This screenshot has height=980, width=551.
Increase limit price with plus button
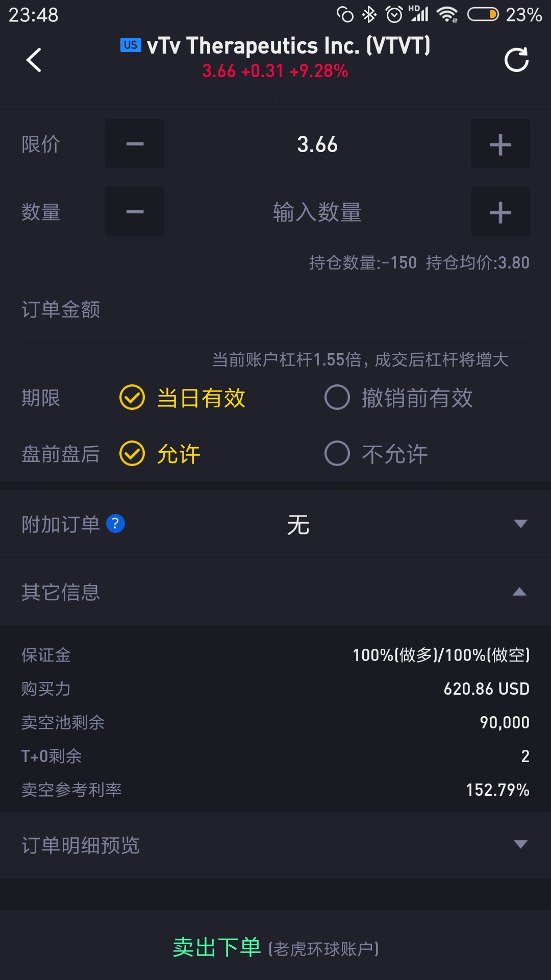pyautogui.click(x=500, y=144)
